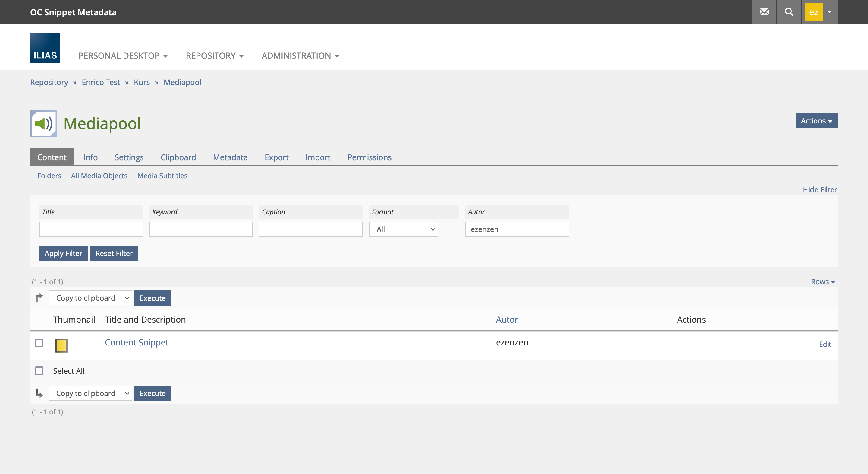Click the top arrow icon beside Copy to clipboard
Viewport: 868px width, 474px height.
click(x=39, y=298)
